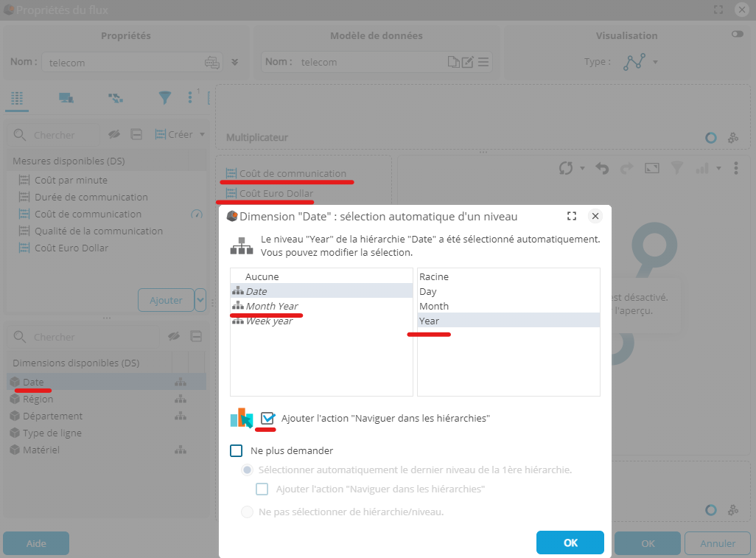Click the filter funnel tab icon
The height and width of the screenshot is (558, 756).
(x=165, y=98)
